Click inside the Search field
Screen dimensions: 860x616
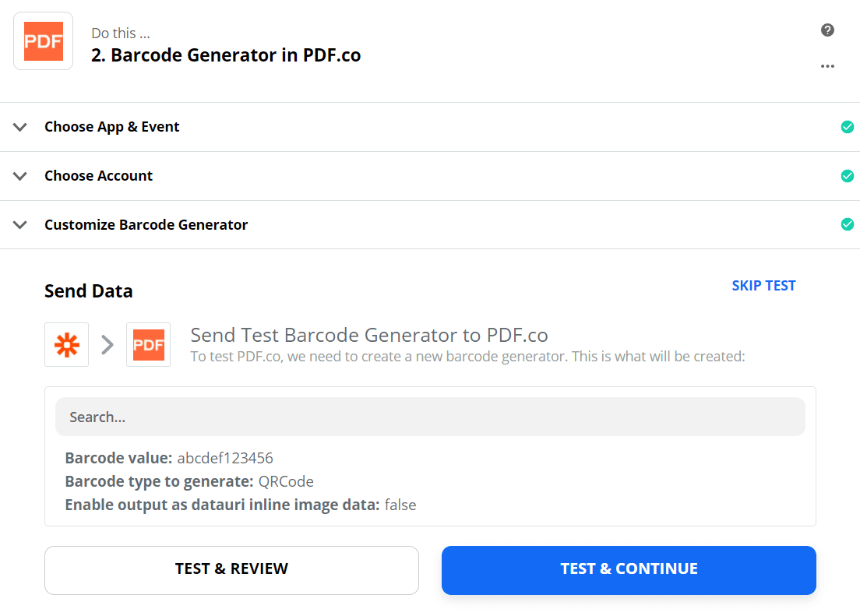pyautogui.click(x=429, y=417)
